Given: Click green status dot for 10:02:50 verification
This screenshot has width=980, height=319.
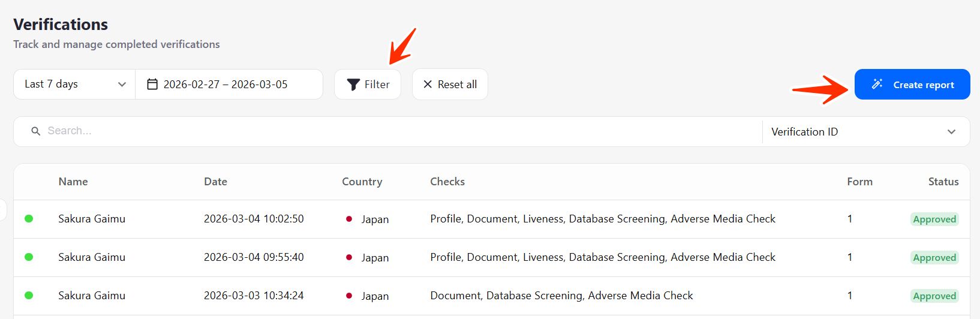Looking at the screenshot, I should (x=29, y=219).
